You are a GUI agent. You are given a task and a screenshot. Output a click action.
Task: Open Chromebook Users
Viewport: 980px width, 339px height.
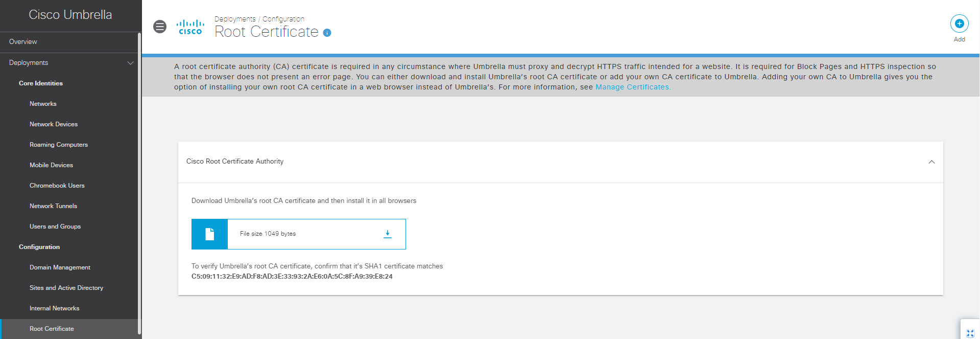pos(57,186)
